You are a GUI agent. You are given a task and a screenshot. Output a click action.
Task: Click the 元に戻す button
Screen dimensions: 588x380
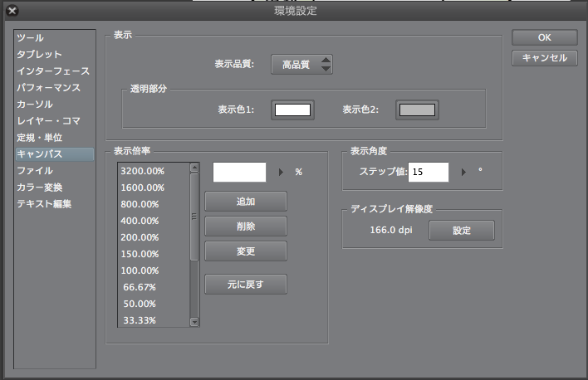(x=246, y=285)
